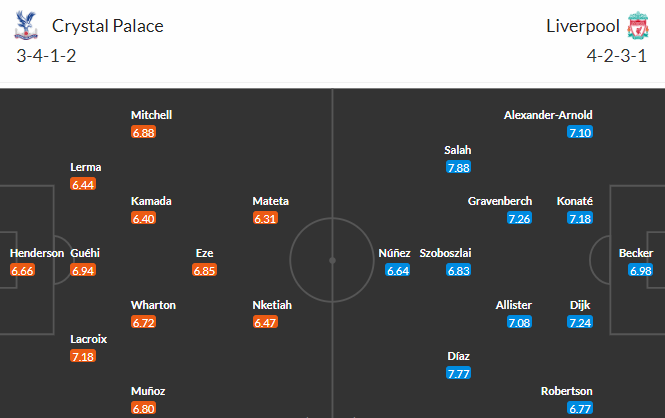
Task: Click Lacroix's 7.18 rating badge
Action: 83,356
